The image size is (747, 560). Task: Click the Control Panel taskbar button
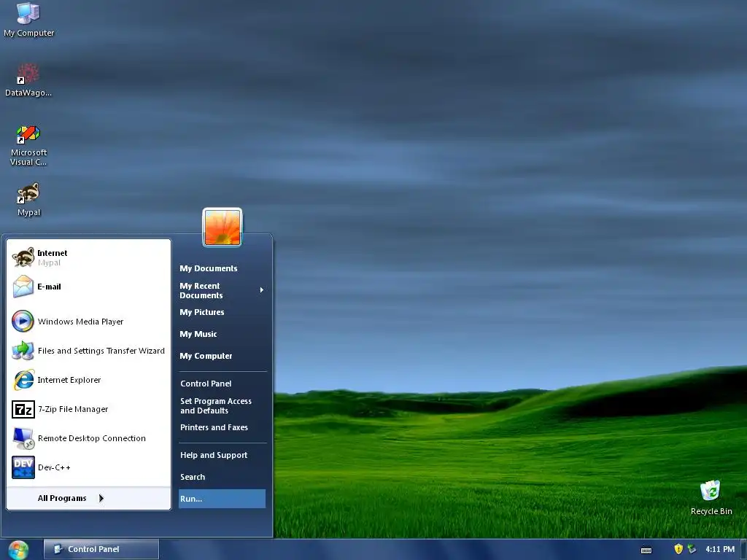click(101, 549)
